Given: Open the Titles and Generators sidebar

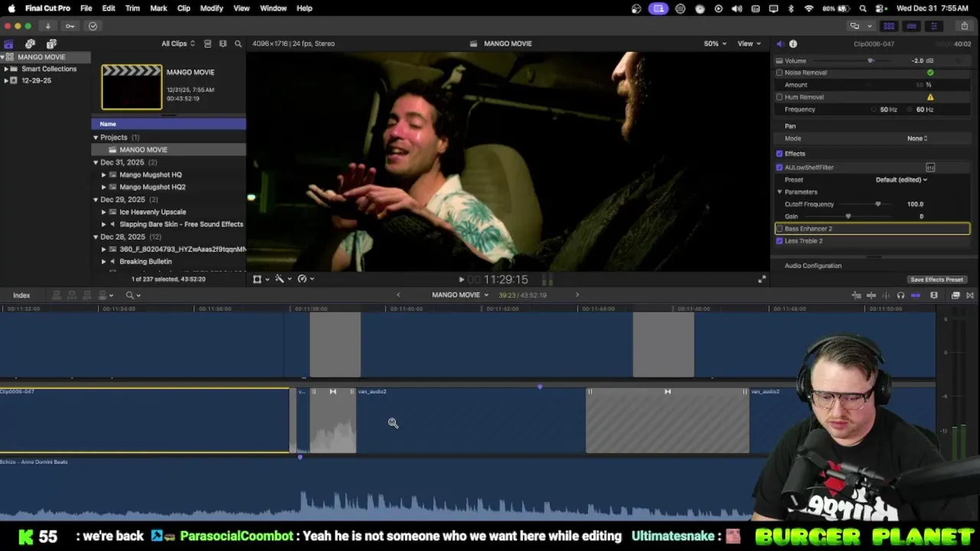Looking at the screenshot, I should pos(51,44).
